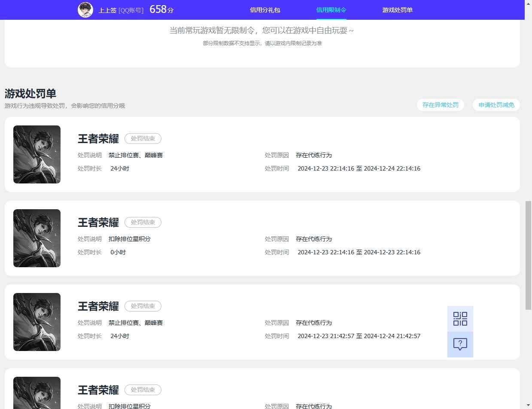Click 2024-12-23 21:42:57 至 2024-12-24 21:42:57
Viewport: 532px width, 409px height.
pos(359,336)
